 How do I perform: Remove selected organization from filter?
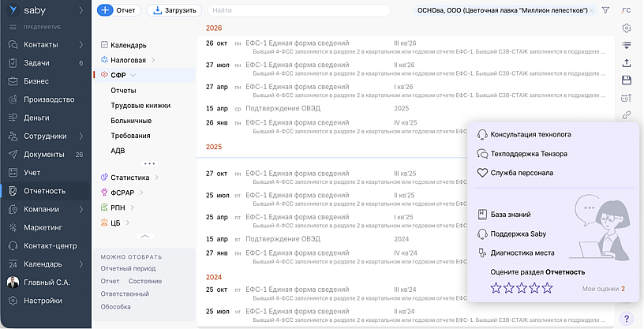point(591,10)
